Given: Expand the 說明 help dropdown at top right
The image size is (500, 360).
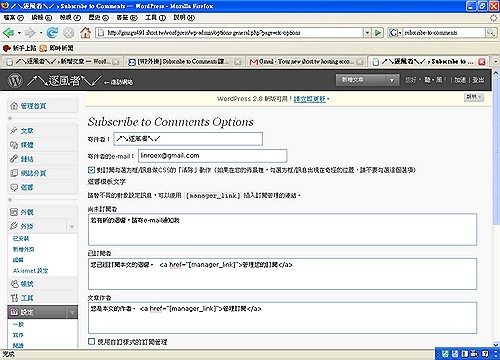Looking at the screenshot, I should (x=474, y=97).
